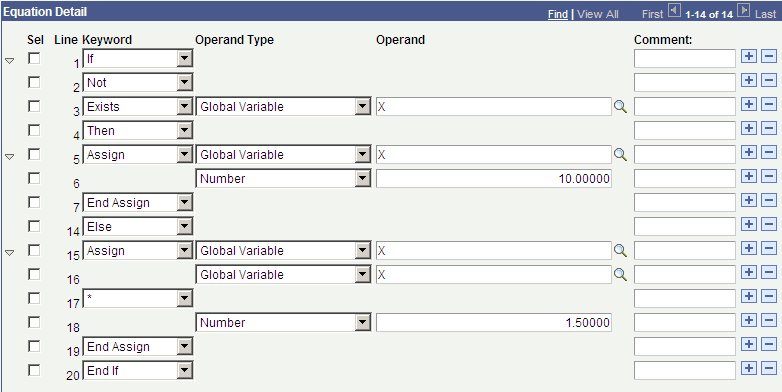
Task: Delete line 6 row
Action: (x=769, y=176)
